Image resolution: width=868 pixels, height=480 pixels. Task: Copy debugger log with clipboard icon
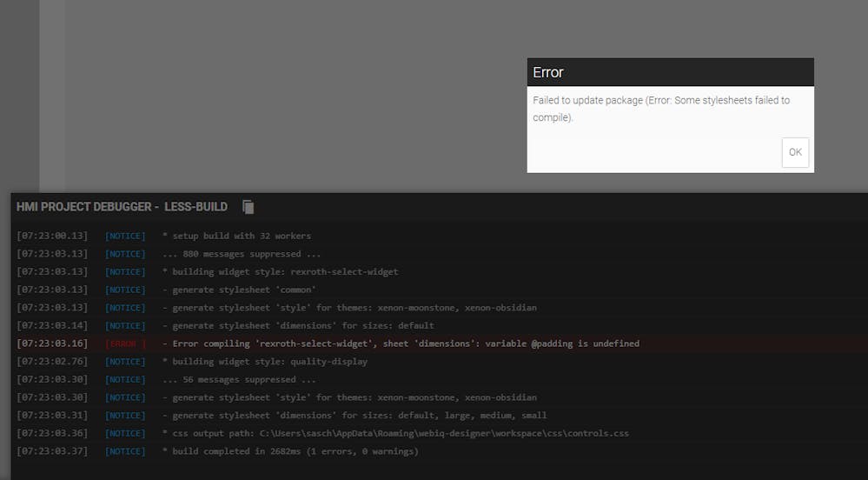[x=248, y=207]
